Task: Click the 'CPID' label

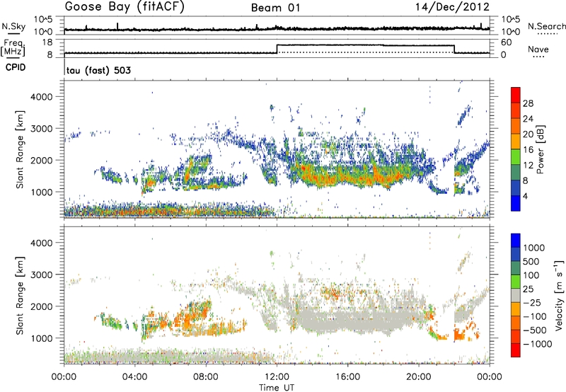Action: 16,67
